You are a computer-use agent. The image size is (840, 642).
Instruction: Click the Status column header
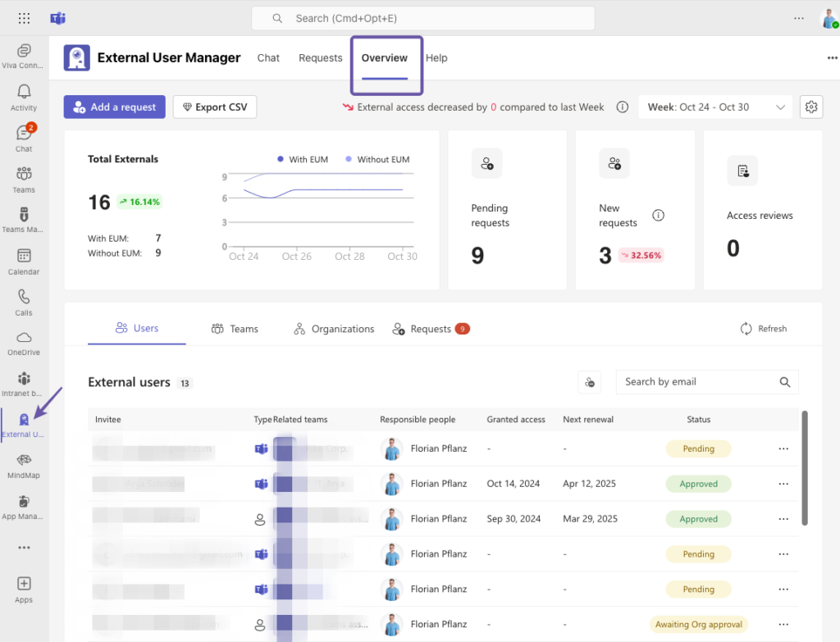(699, 420)
